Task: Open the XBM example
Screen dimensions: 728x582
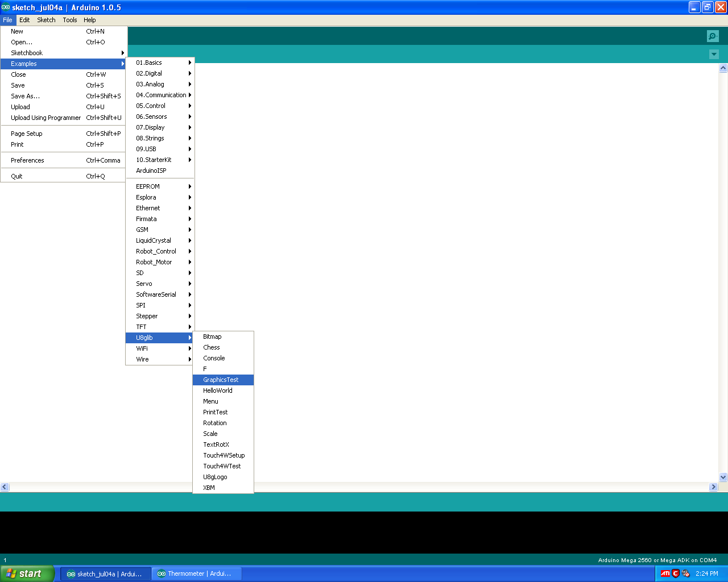Action: [x=224, y=488]
